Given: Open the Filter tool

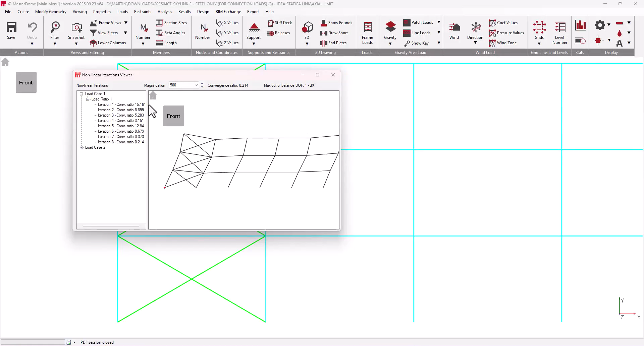Looking at the screenshot, I should [x=55, y=27].
